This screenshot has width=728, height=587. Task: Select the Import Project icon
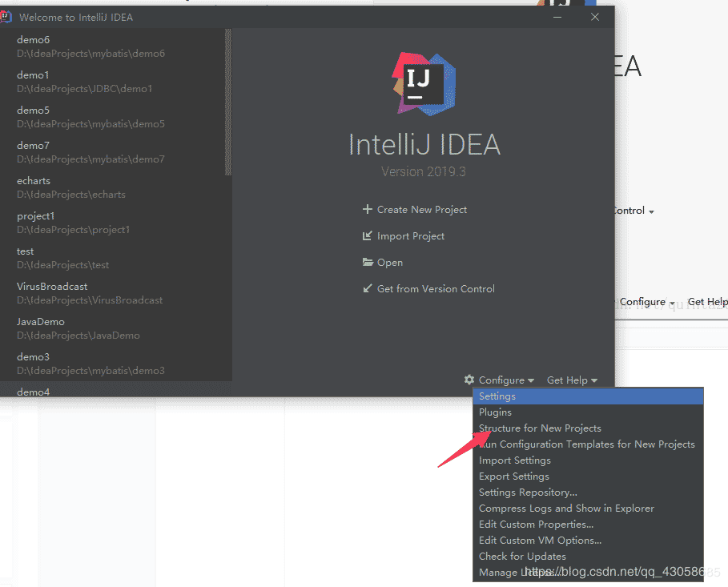(x=368, y=235)
